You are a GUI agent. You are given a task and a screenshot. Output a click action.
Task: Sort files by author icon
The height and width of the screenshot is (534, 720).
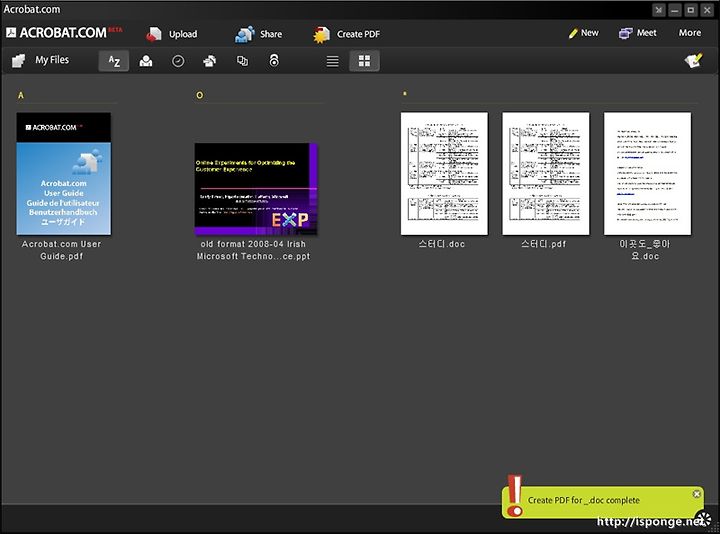pyautogui.click(x=146, y=61)
